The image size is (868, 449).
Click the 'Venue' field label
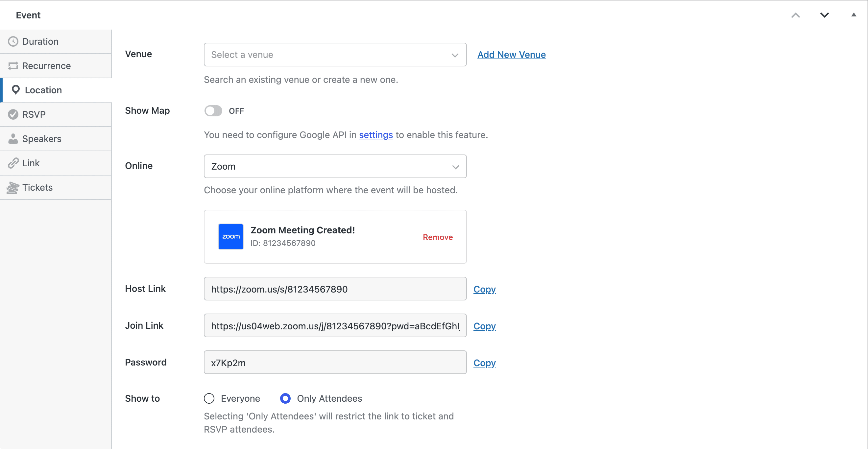(x=138, y=54)
